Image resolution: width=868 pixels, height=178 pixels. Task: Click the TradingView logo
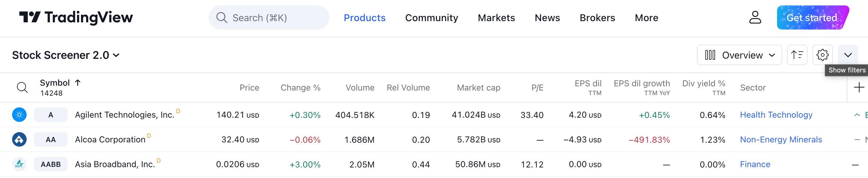tap(76, 17)
